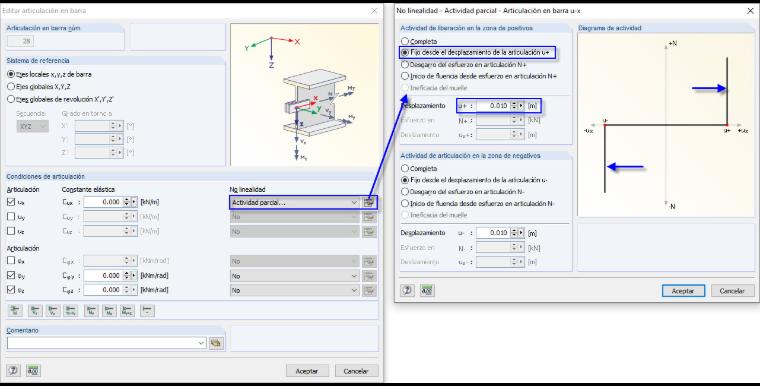The width and height of the screenshot is (760, 386).
Task: Click arrow button next to u- displacement
Action: pyautogui.click(x=521, y=233)
